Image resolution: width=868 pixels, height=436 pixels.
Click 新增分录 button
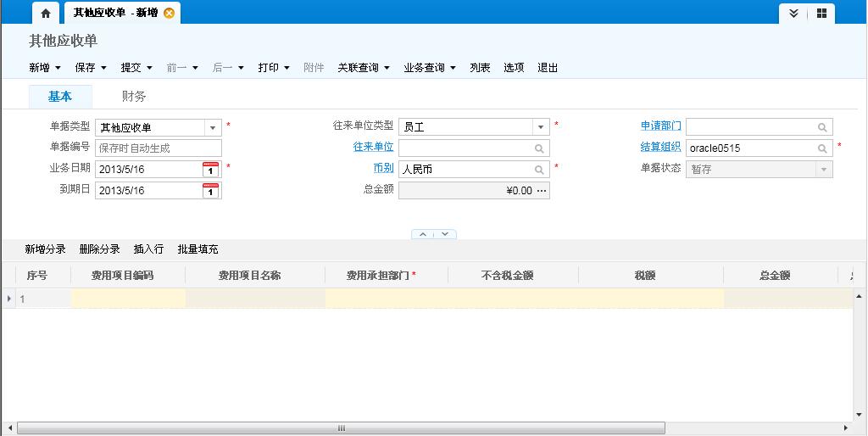[46, 249]
